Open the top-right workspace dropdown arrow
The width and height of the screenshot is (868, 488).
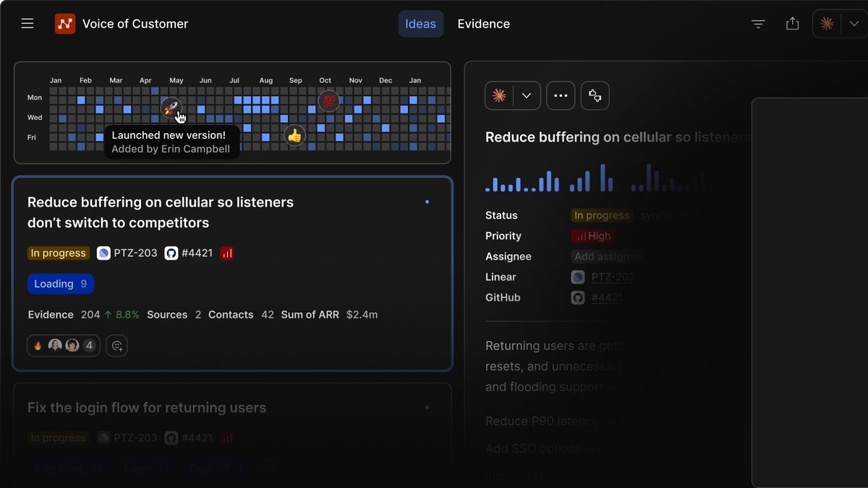(854, 24)
